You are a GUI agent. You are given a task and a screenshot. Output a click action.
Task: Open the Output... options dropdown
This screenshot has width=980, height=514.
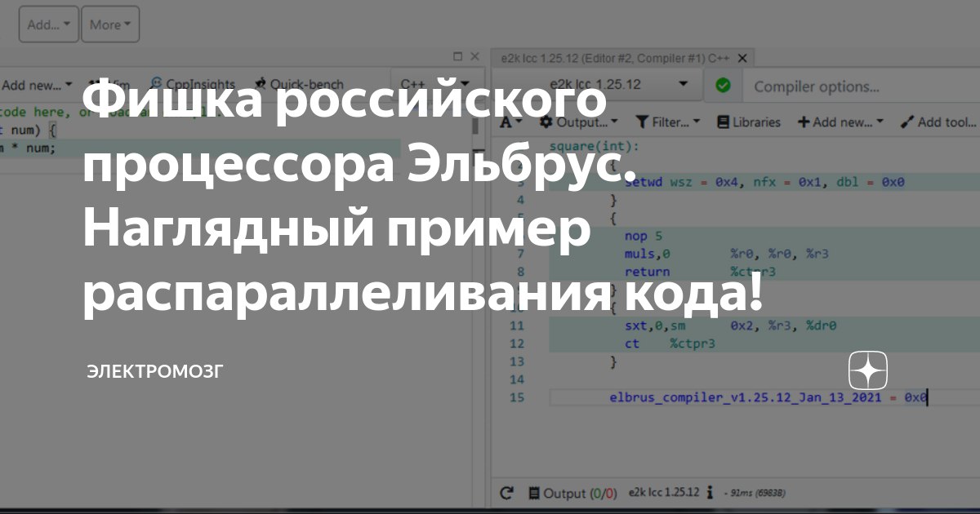(578, 122)
